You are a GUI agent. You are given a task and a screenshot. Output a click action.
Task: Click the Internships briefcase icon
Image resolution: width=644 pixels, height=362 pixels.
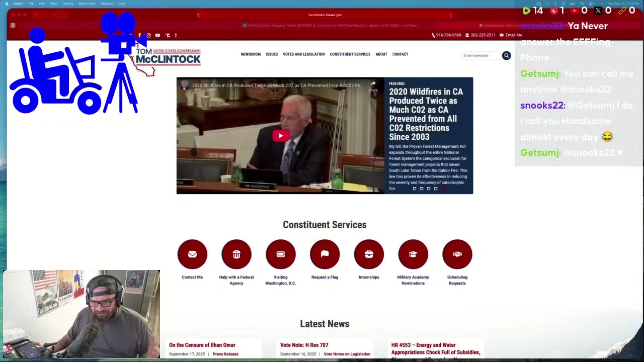coord(369,254)
